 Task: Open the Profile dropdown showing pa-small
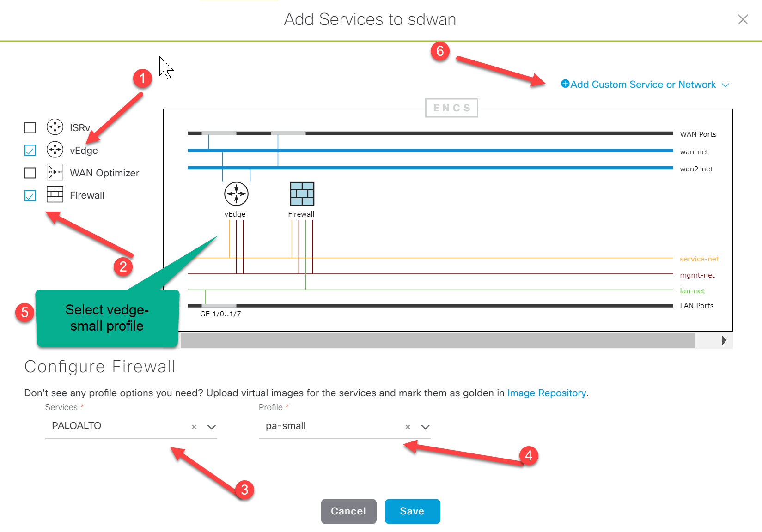[425, 427]
